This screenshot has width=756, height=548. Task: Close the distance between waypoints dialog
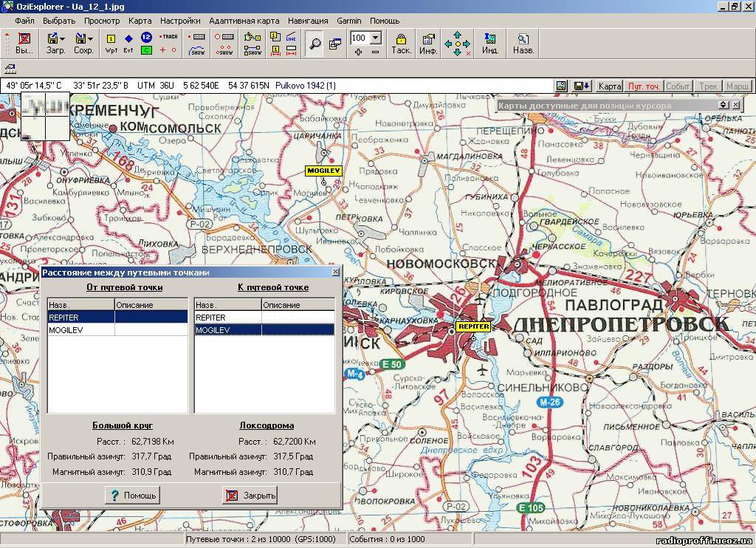click(x=336, y=272)
